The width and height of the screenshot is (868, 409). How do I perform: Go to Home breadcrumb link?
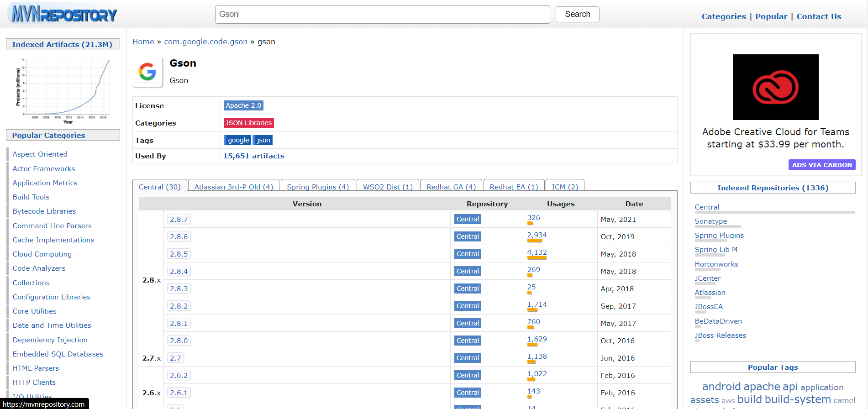tap(143, 42)
